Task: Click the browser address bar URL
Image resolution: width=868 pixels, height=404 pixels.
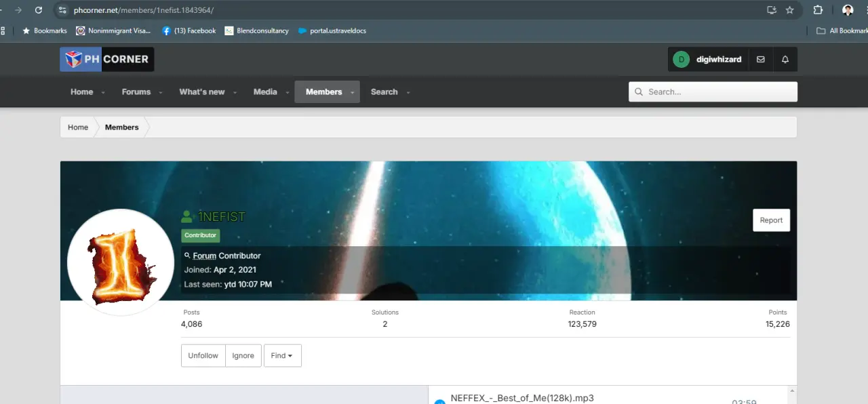Action: pyautogui.click(x=143, y=10)
